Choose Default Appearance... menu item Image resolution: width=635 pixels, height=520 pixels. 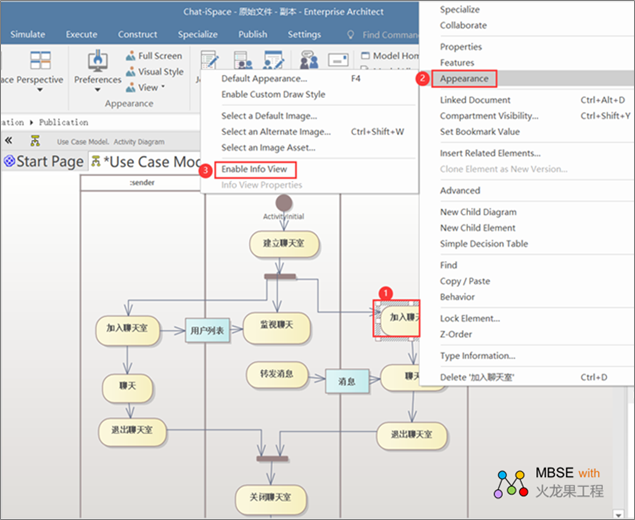[264, 79]
